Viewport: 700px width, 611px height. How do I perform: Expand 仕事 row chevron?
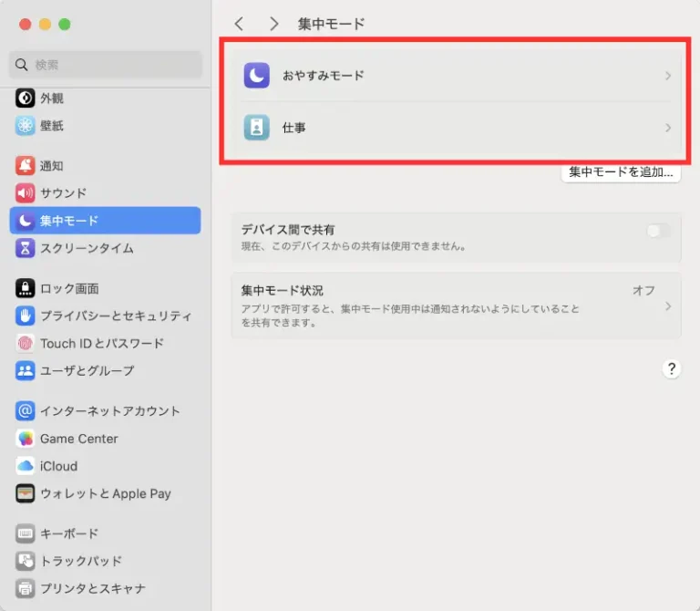coord(668,128)
